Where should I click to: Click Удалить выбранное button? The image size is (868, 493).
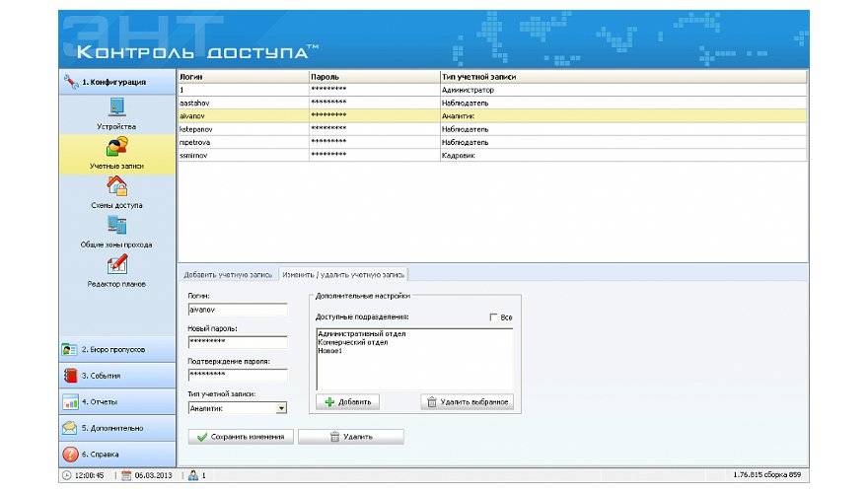(468, 402)
